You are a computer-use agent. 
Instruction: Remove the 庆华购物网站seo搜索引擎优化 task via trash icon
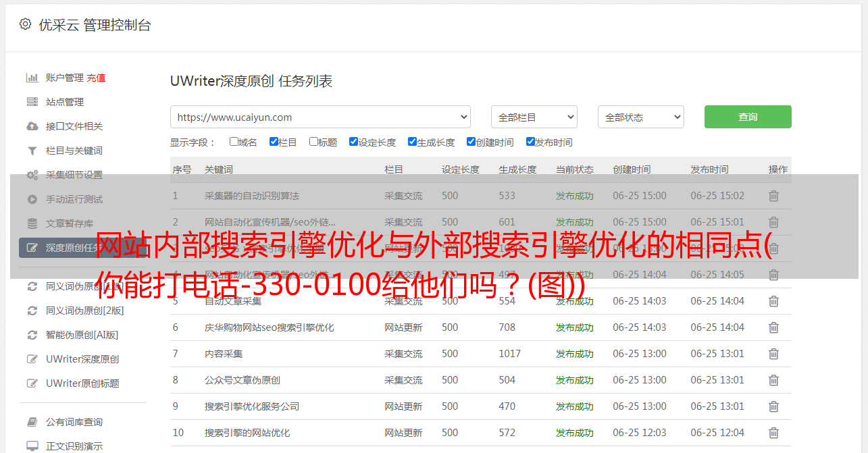(x=774, y=327)
